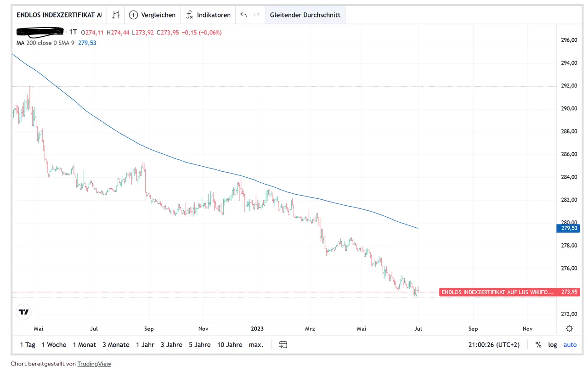The image size is (588, 371).
Task: Click the Sep label left of Nov 2022
Action: 149,329
